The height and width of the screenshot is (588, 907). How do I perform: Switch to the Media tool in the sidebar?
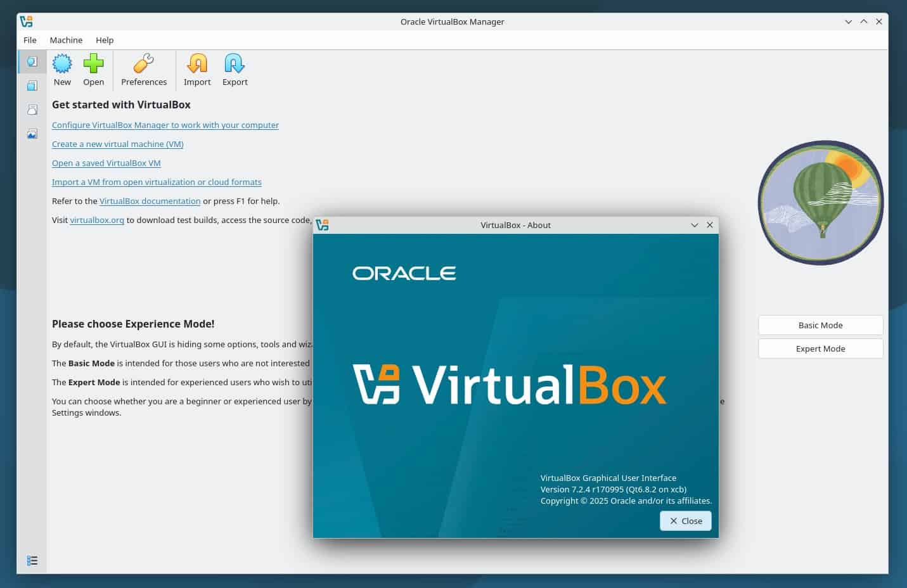coord(32,85)
